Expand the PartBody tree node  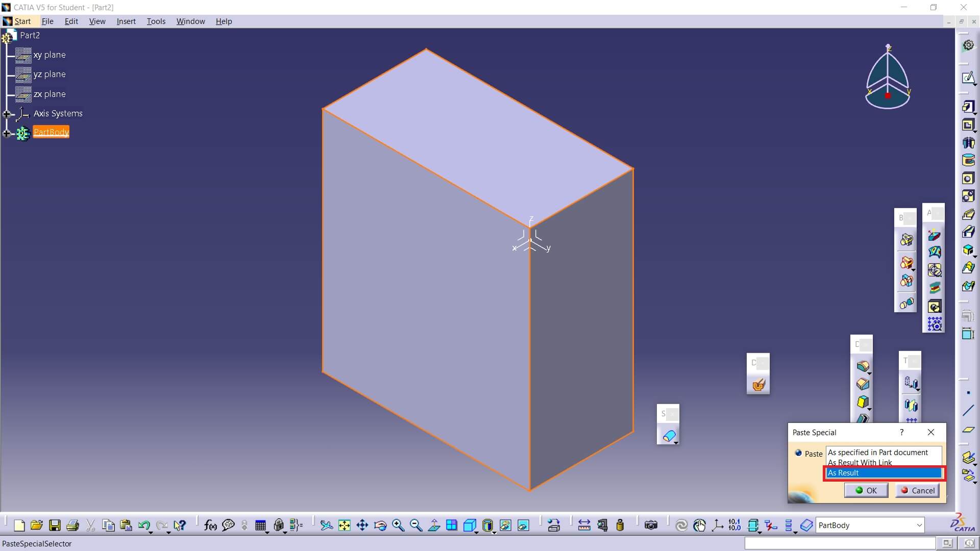(x=7, y=133)
